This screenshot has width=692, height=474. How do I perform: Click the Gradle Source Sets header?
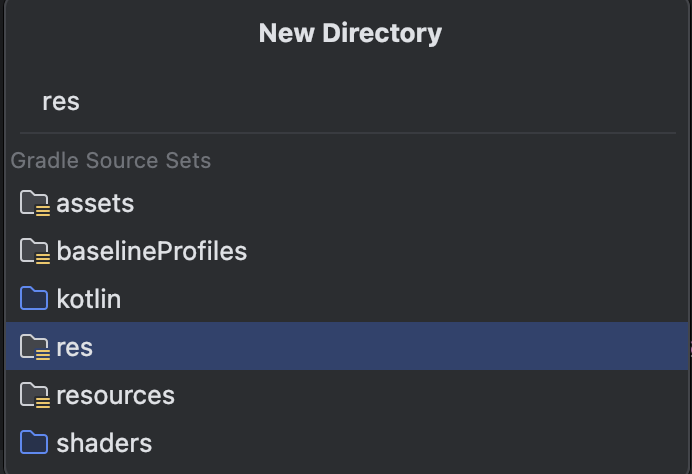pos(111,161)
